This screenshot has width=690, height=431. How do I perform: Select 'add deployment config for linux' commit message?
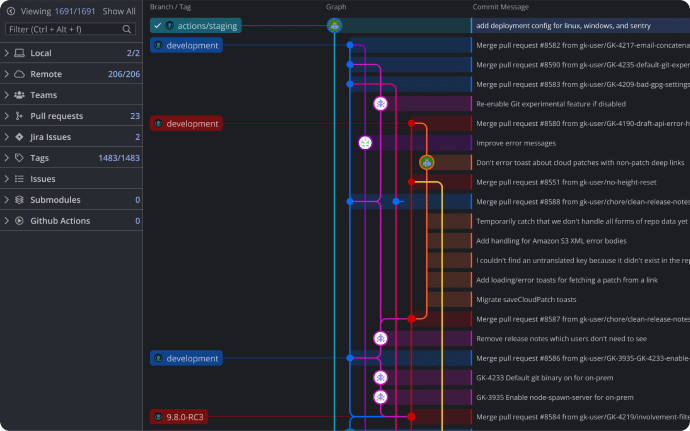tap(563, 26)
